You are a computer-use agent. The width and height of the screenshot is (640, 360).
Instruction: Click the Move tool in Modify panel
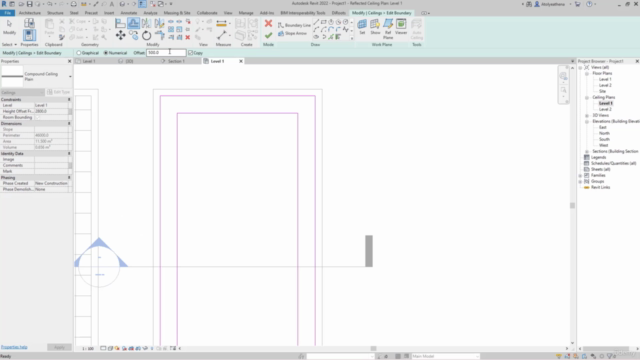(120, 36)
